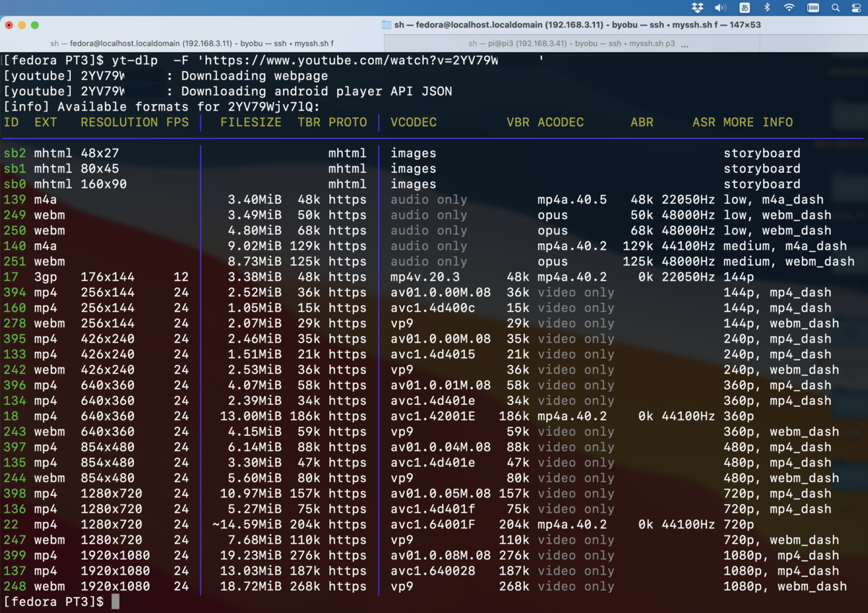Click format ID 18
868x613 pixels.
click(x=12, y=416)
